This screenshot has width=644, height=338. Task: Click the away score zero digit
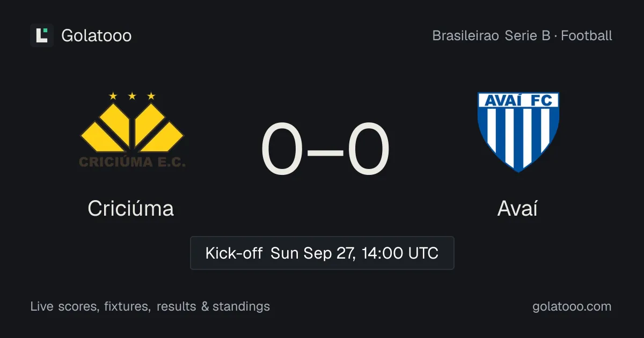pyautogui.click(x=369, y=150)
